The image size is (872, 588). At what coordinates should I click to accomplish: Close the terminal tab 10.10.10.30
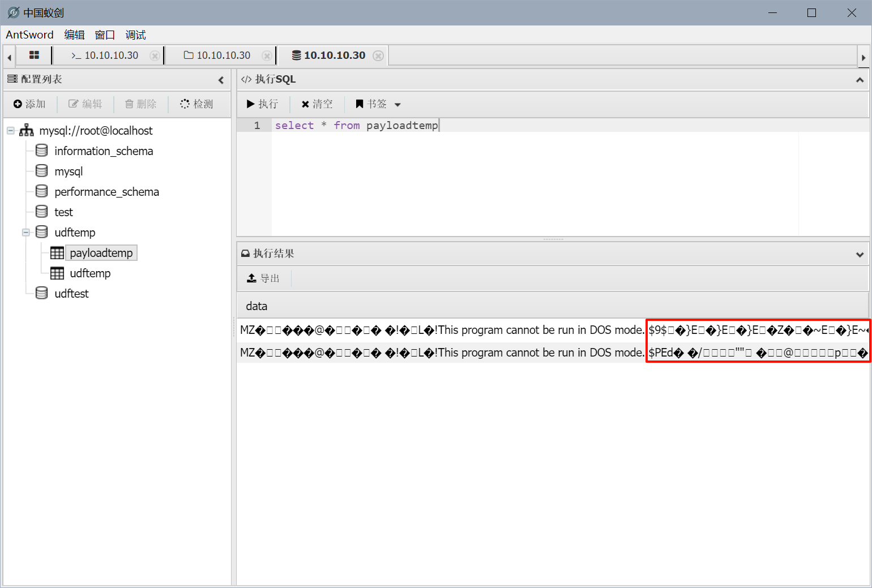point(154,55)
